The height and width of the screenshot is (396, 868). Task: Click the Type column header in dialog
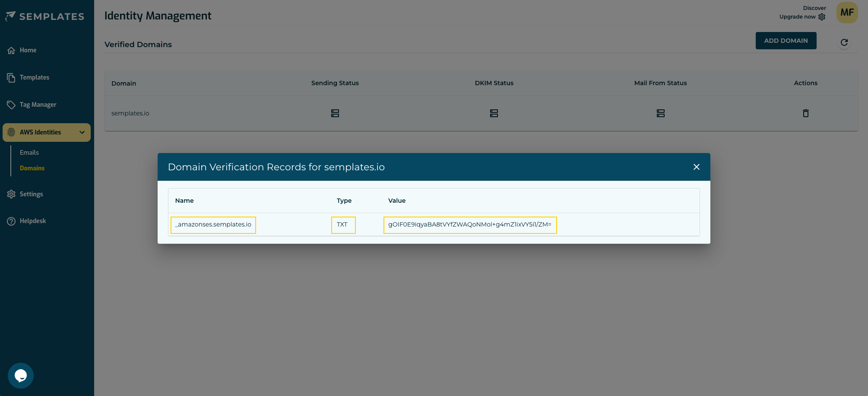click(x=344, y=201)
